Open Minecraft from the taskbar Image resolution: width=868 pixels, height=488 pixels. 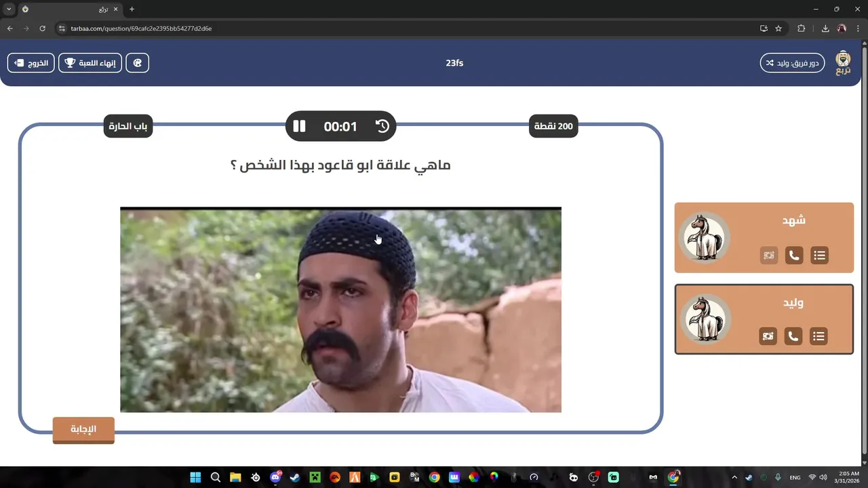[315, 477]
